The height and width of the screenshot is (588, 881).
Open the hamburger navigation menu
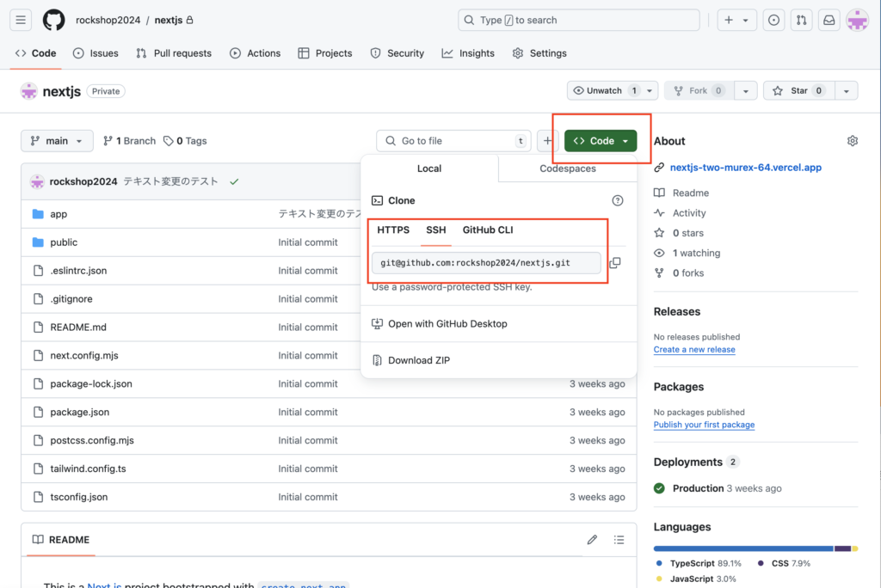click(21, 21)
